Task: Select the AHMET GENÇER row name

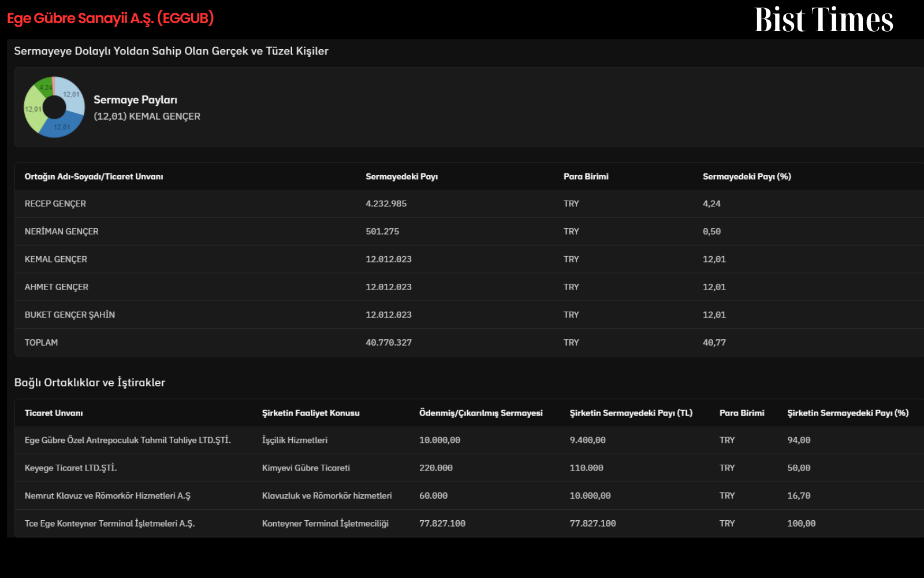Action: coord(56,287)
